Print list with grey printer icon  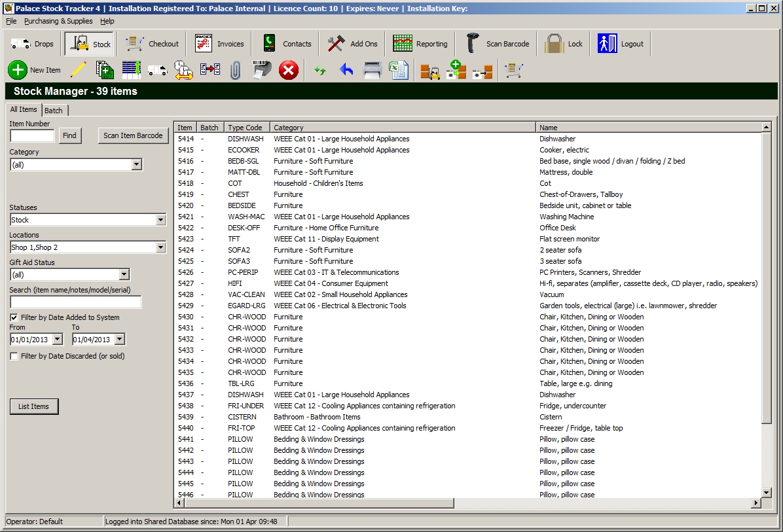coord(373,71)
